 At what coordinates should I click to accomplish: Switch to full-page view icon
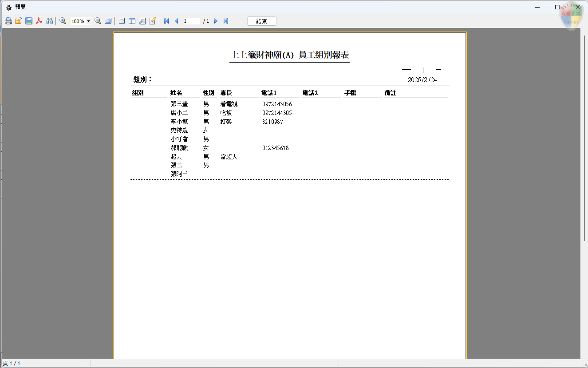(108, 20)
